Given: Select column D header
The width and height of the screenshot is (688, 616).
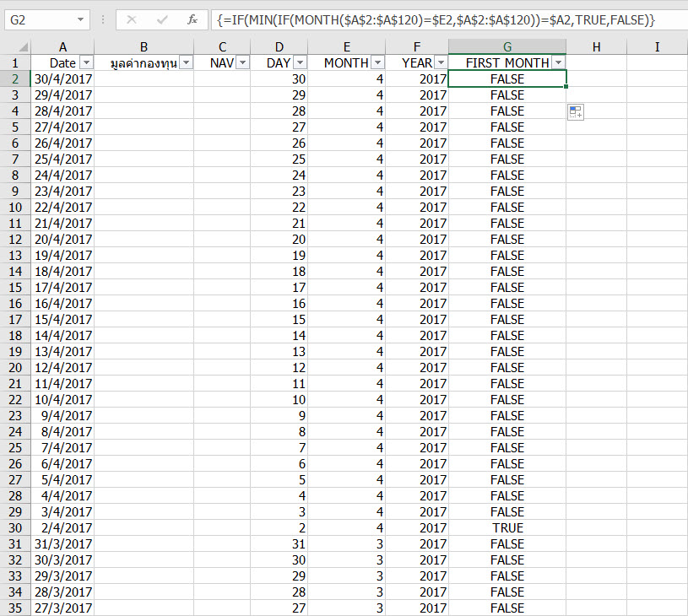Looking at the screenshot, I should coord(279,46).
